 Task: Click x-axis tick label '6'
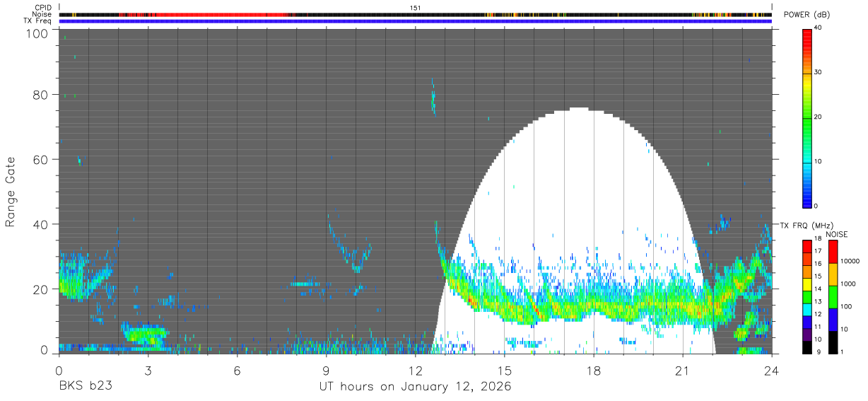coord(237,371)
